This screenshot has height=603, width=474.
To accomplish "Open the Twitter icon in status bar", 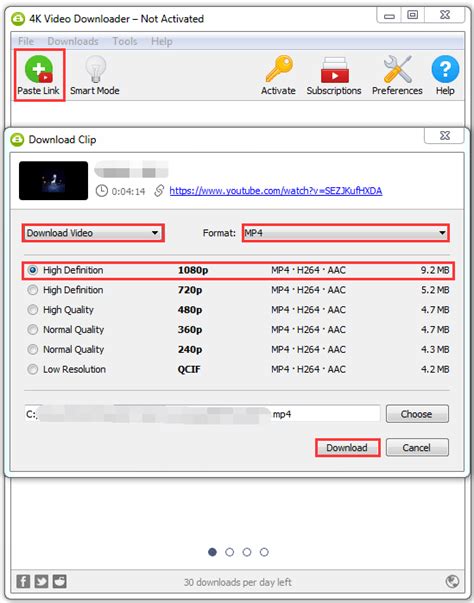I will click(x=41, y=581).
